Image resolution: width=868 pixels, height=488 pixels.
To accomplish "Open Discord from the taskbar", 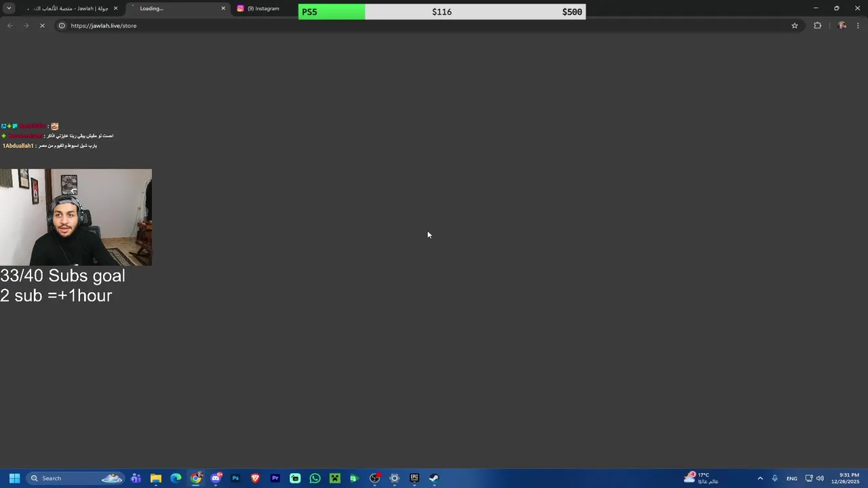I will click(216, 478).
